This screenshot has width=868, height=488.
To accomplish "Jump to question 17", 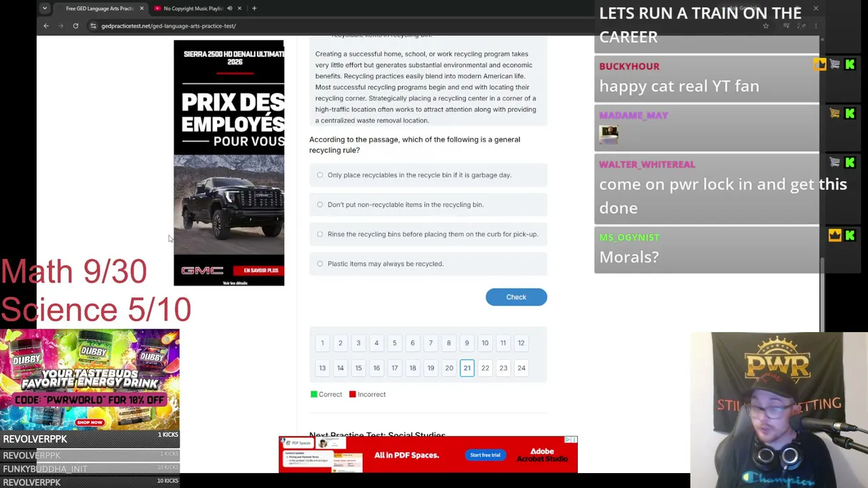I will coord(394,368).
